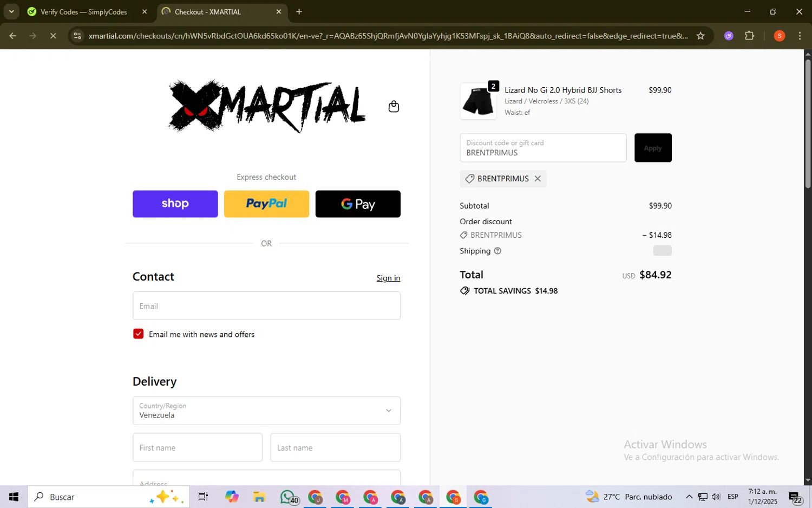Open the volume control tray icon
The height and width of the screenshot is (508, 812).
(716, 497)
